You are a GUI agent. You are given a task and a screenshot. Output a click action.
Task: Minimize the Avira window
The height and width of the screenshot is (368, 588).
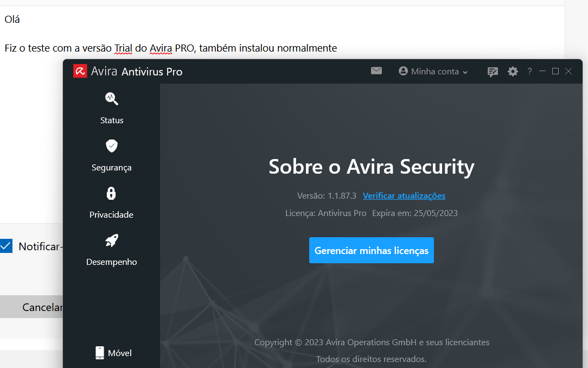[x=542, y=71]
